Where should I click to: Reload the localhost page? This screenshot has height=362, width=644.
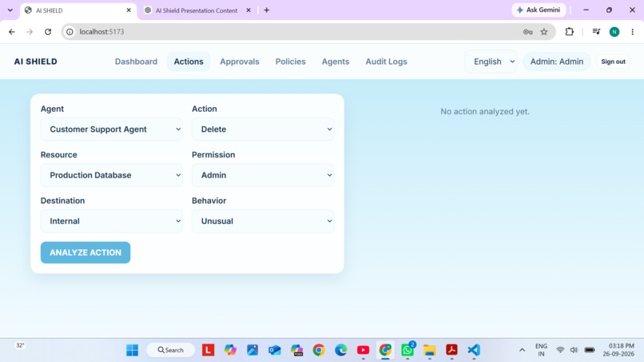[48, 32]
